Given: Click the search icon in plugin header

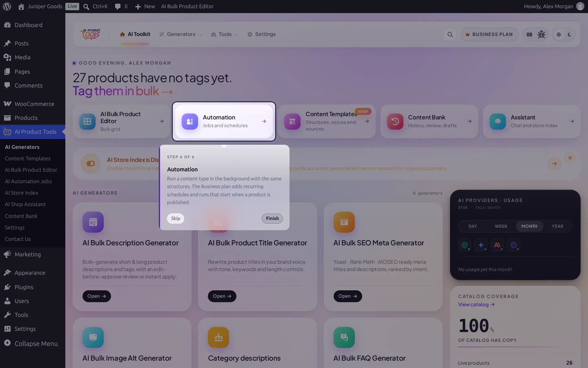Looking at the screenshot, I should pos(450,34).
